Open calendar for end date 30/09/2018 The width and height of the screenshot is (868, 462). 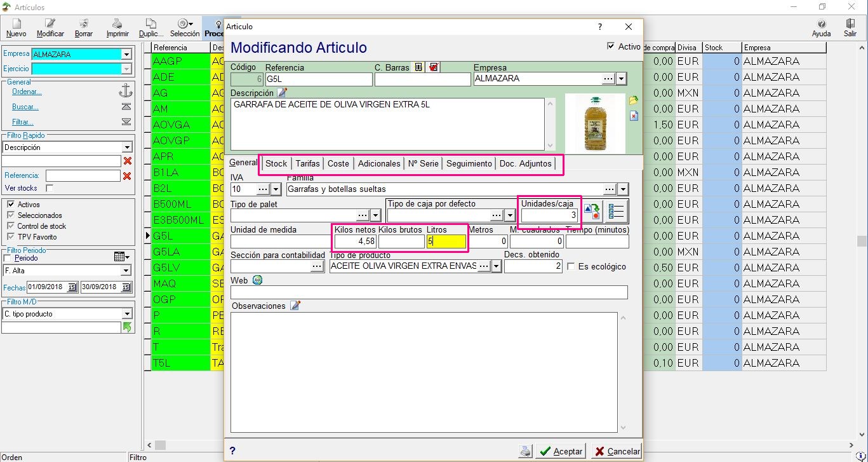[126, 287]
